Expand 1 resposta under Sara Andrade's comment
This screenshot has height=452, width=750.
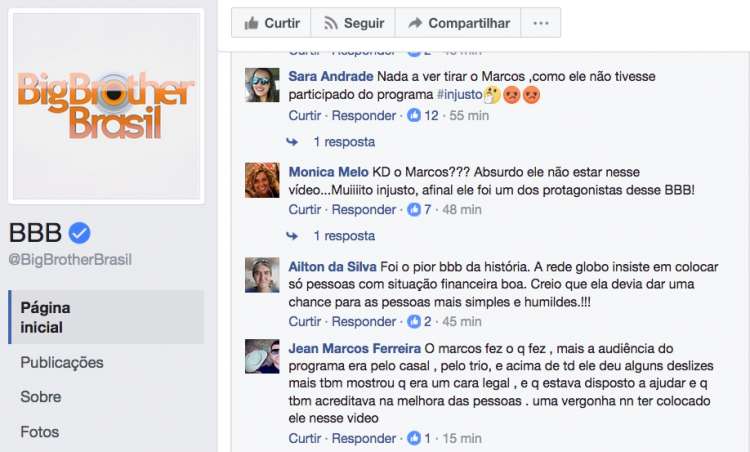point(344,142)
